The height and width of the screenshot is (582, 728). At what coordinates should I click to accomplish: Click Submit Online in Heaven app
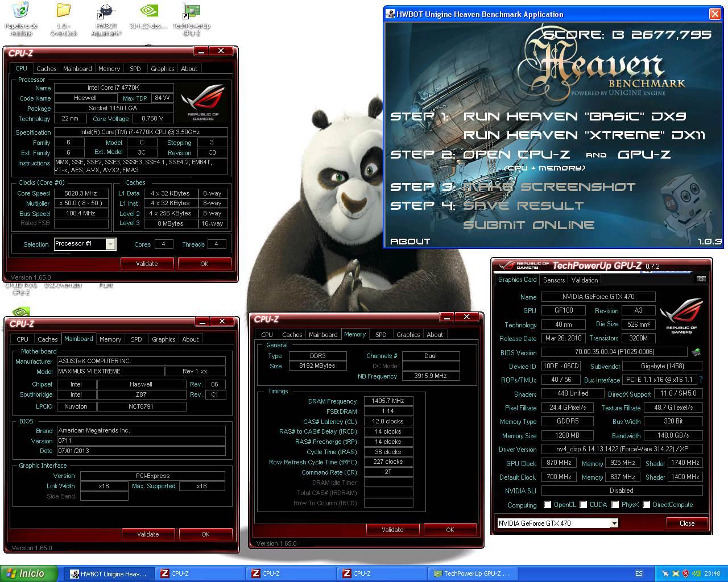tap(529, 225)
